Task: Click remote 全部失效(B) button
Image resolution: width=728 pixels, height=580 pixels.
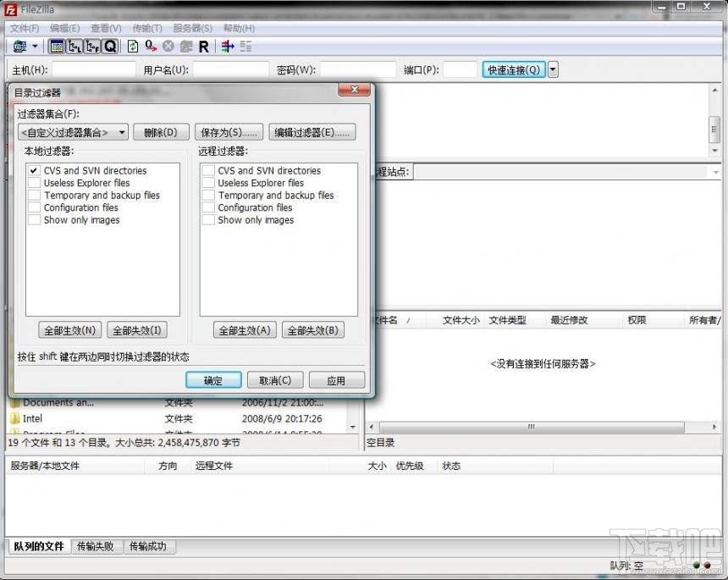Action: 313,330
